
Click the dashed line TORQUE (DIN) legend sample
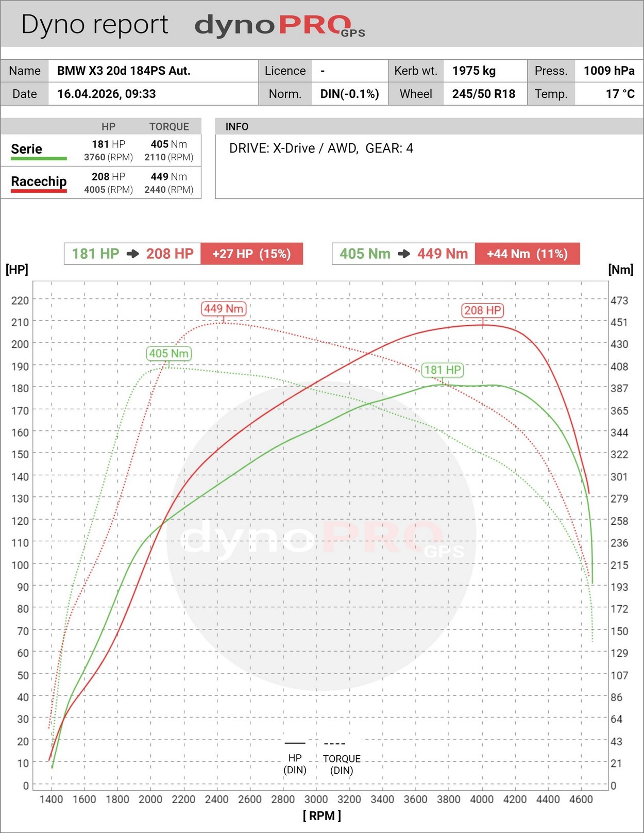(334, 743)
